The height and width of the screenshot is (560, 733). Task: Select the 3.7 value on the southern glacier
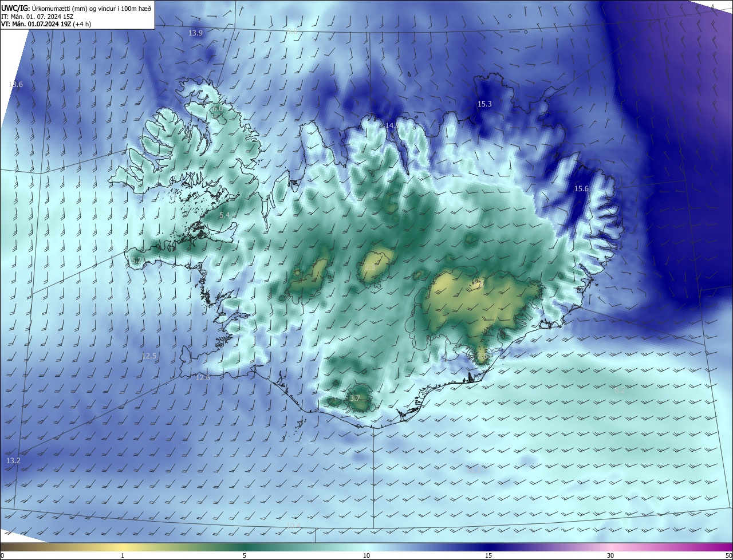click(354, 399)
